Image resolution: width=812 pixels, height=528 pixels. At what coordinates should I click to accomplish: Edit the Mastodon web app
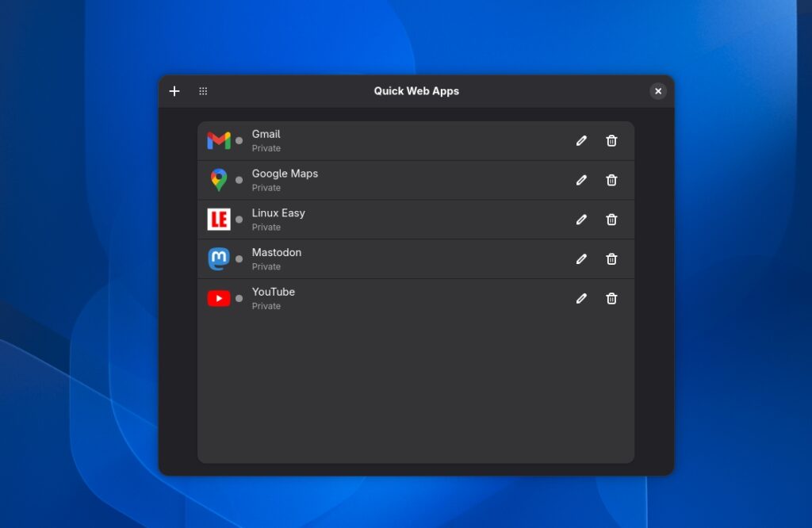pos(581,258)
